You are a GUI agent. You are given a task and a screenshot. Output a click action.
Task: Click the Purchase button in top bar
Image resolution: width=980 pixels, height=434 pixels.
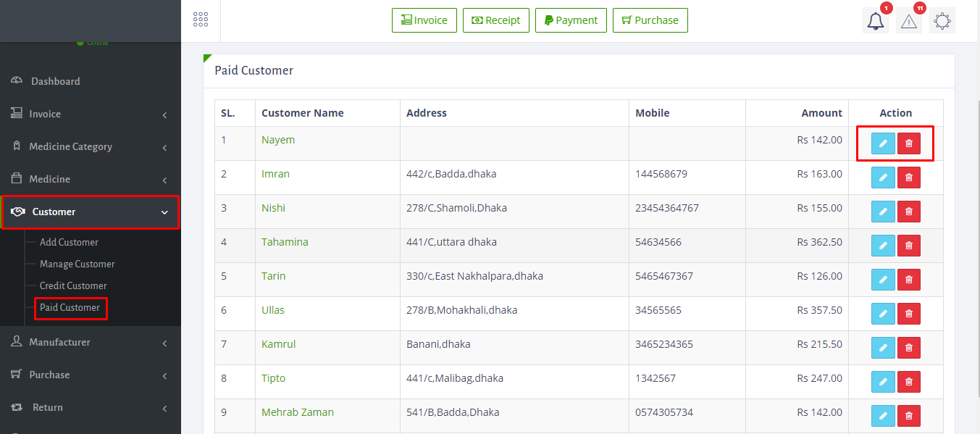tap(650, 20)
